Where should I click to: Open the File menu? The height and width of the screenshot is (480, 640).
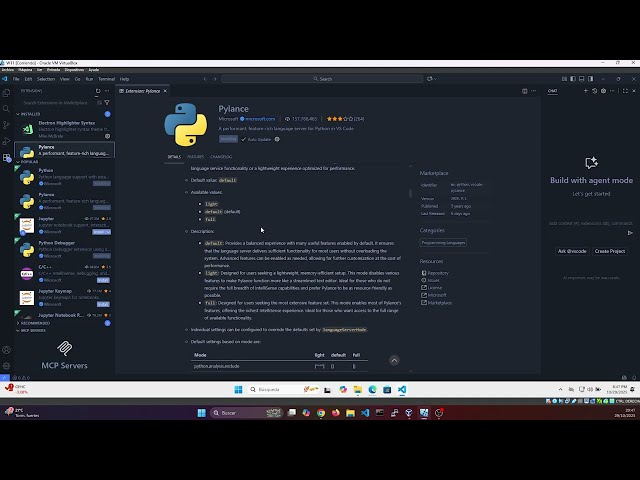coord(16,79)
